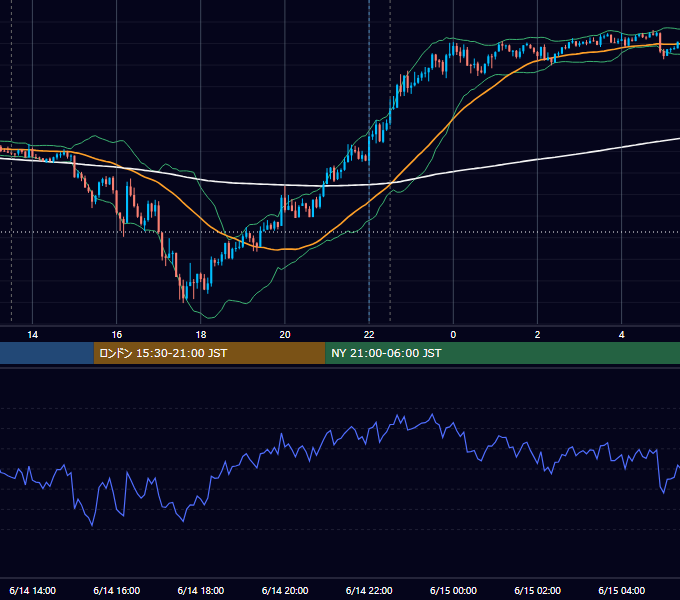Image resolution: width=680 pixels, height=600 pixels.
Task: Click the London session bar 15:30-21:00 JST
Action: (x=209, y=353)
